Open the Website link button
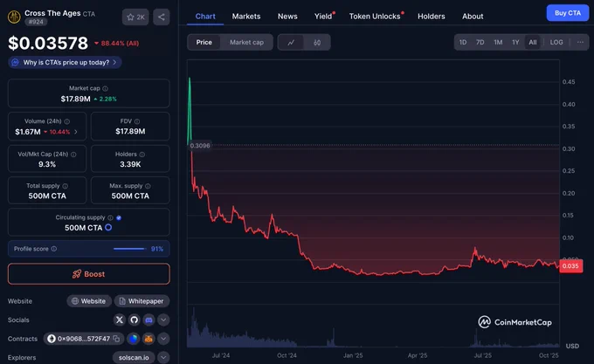This screenshot has height=364, width=594. (x=89, y=301)
